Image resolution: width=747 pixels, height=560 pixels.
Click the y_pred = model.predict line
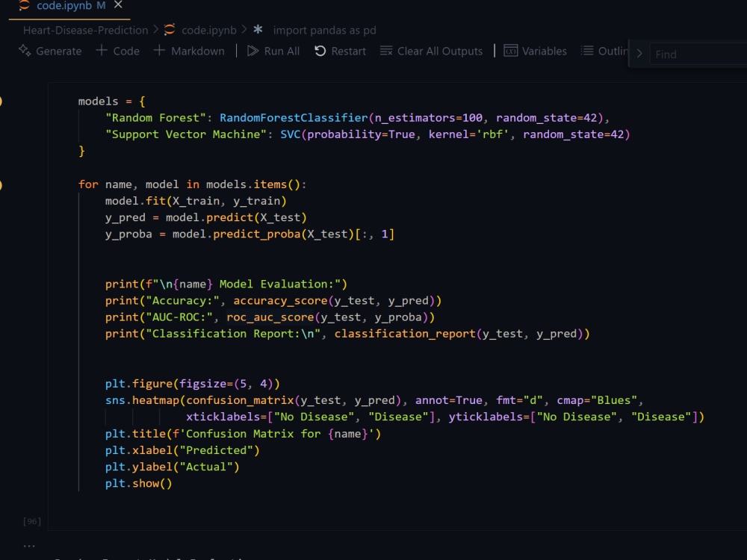coord(206,218)
